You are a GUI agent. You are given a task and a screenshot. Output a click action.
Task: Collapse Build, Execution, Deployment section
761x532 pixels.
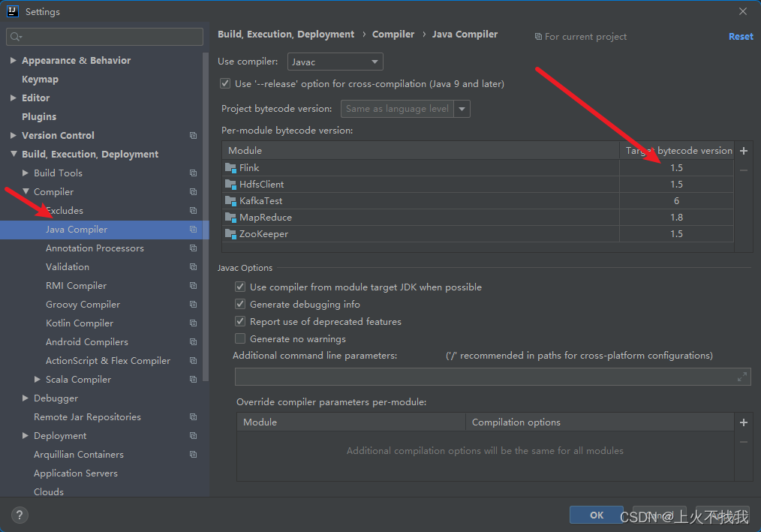(14, 154)
